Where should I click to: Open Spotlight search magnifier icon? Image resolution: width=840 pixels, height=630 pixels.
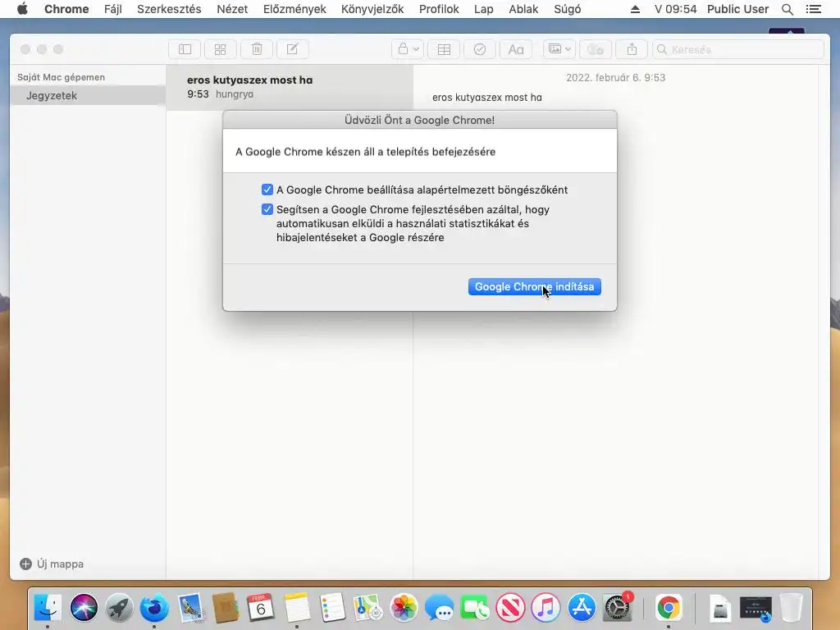click(x=787, y=9)
